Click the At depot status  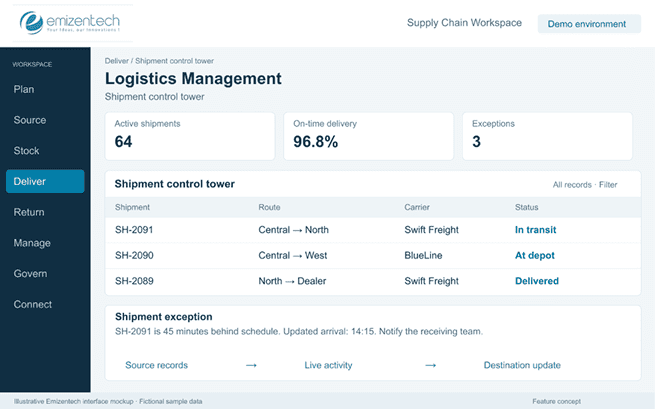coord(534,255)
